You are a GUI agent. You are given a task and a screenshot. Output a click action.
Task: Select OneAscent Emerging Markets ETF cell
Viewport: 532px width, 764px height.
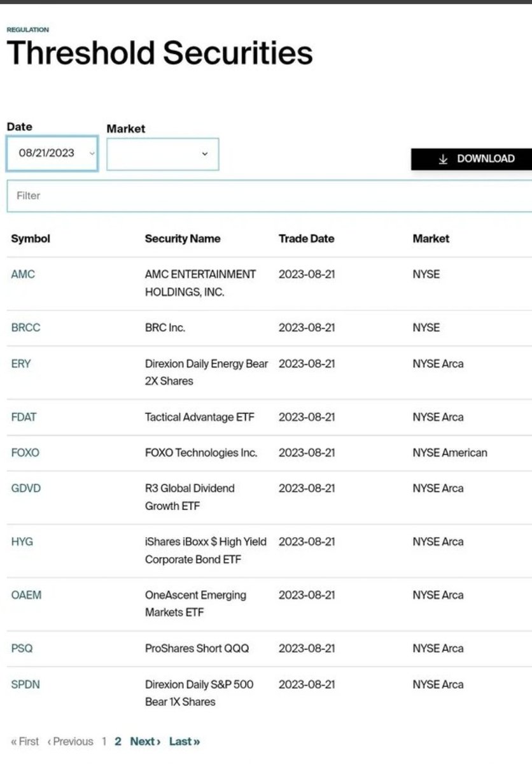click(195, 604)
